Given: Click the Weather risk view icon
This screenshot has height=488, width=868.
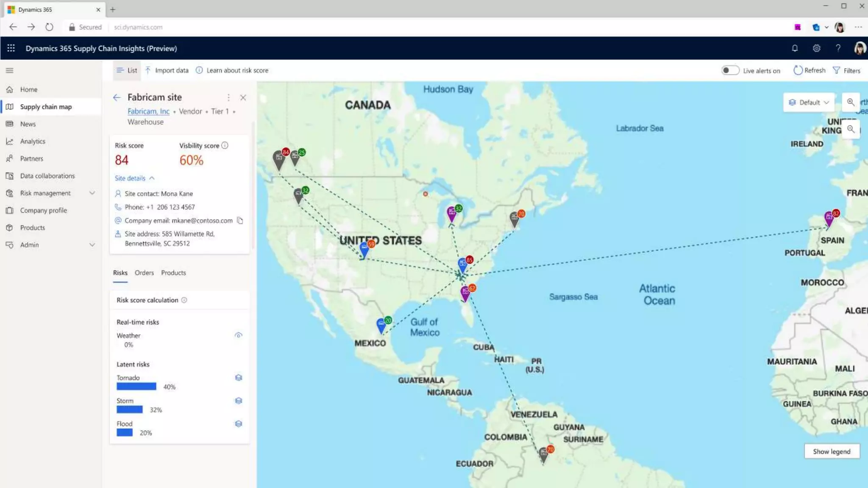Looking at the screenshot, I should pos(239,335).
